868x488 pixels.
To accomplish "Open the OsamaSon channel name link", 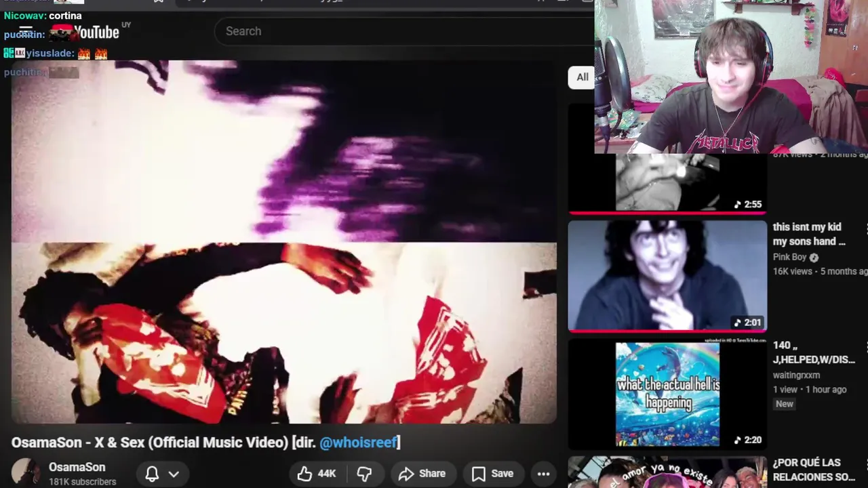I will click(x=77, y=467).
